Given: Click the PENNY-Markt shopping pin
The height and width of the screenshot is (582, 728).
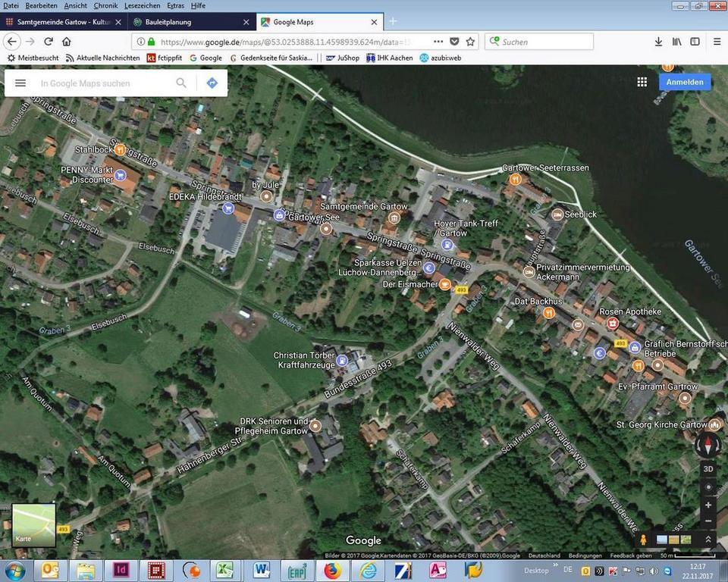Looking at the screenshot, I should (121, 175).
